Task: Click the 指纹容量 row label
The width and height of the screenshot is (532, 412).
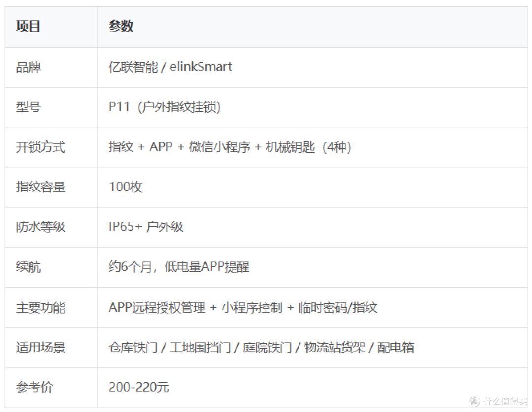Action: tap(41, 187)
